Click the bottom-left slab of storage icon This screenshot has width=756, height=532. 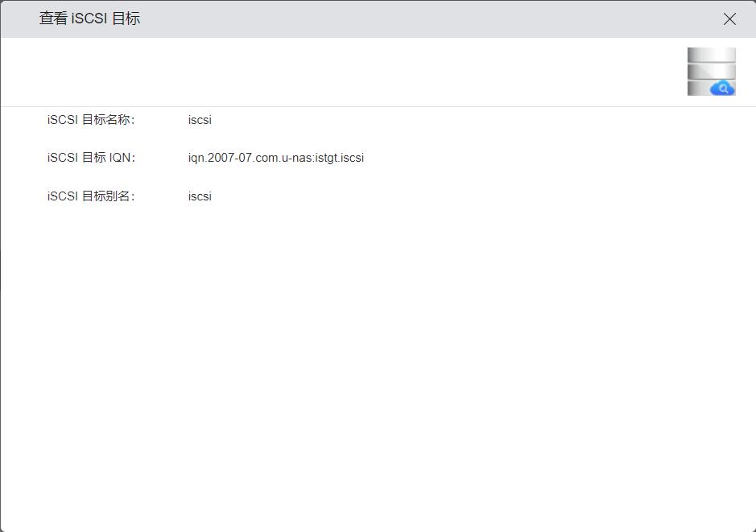(x=697, y=88)
